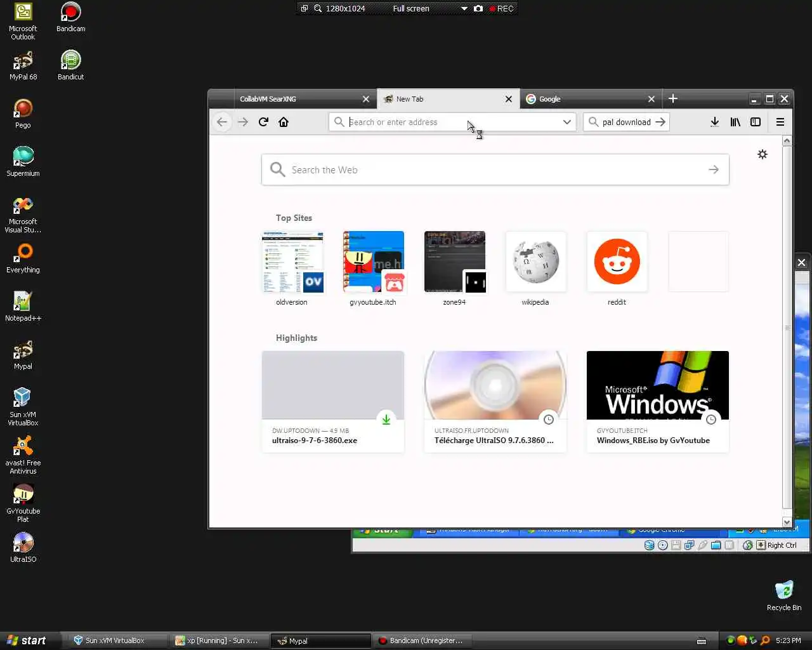
Task: Click the Mypal taskbar button
Action: pos(320,640)
